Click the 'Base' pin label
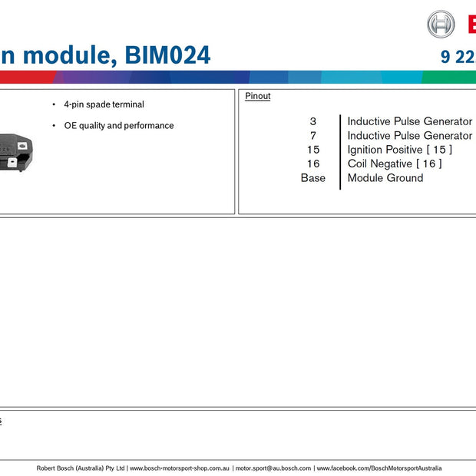 pyautogui.click(x=313, y=178)
